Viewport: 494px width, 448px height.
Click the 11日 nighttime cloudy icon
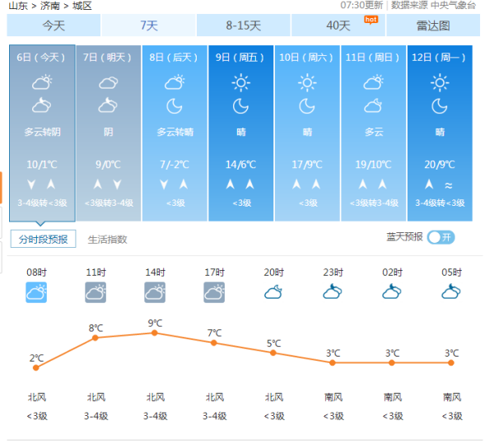coord(373,105)
